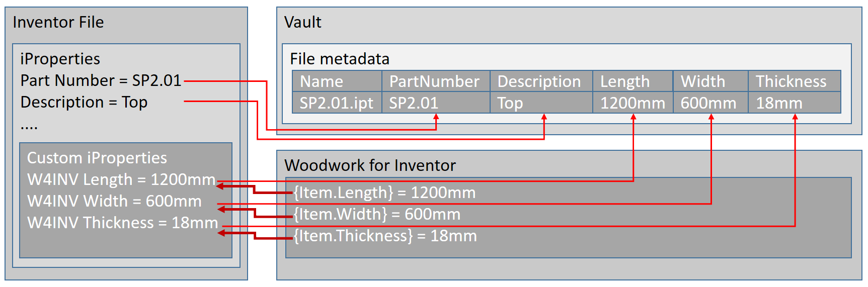868x287 pixels.
Task: Select the 'Custom iProperties' heading
Action: pyautogui.click(x=97, y=158)
